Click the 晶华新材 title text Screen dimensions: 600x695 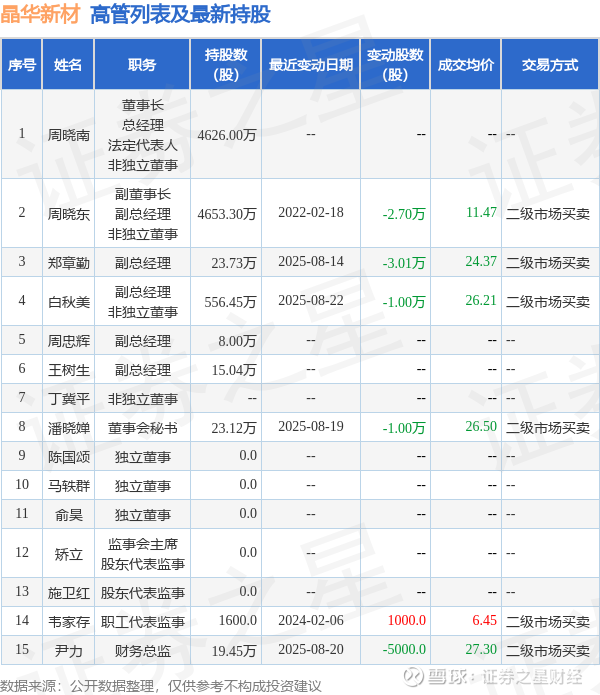[x=40, y=14]
